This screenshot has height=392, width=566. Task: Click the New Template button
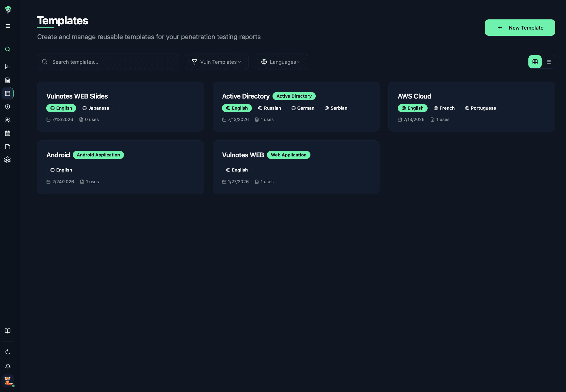[x=520, y=28]
